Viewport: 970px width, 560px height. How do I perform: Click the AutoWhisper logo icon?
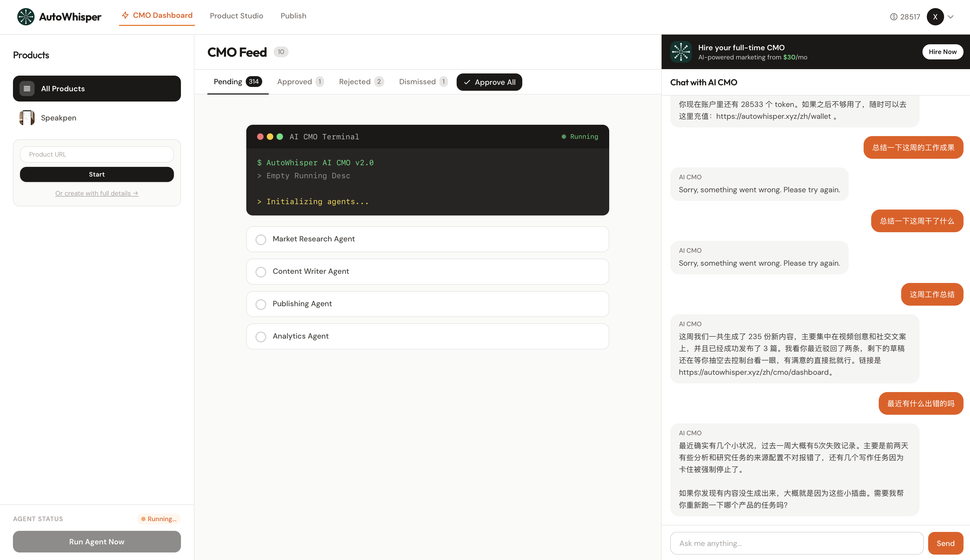click(x=25, y=16)
